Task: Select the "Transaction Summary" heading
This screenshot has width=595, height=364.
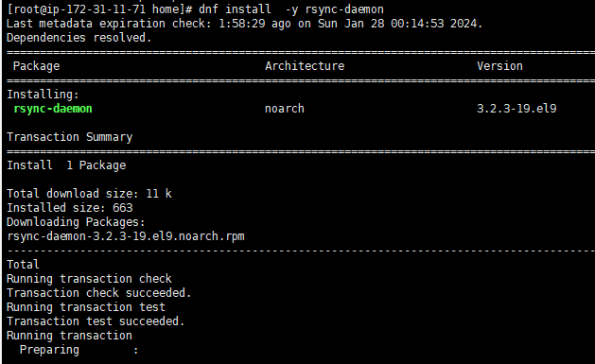Action: (x=69, y=137)
